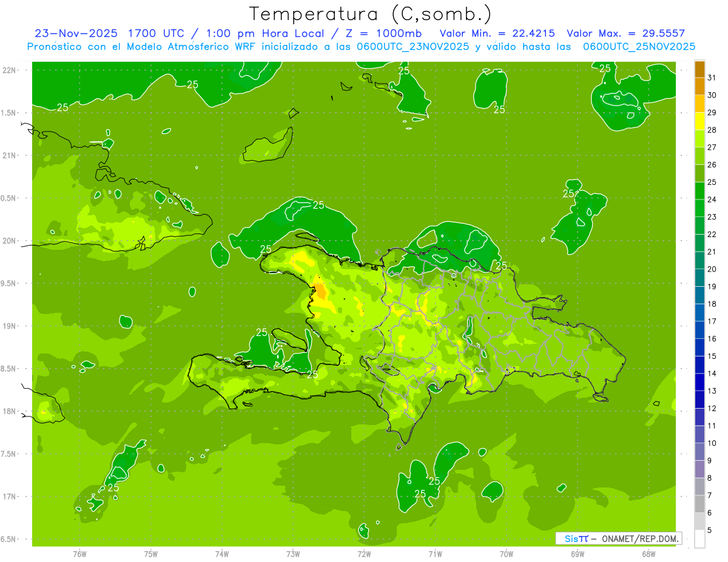Click the teal legend swatch between 19 and 20
The height and width of the screenshot is (562, 728).
(699, 278)
